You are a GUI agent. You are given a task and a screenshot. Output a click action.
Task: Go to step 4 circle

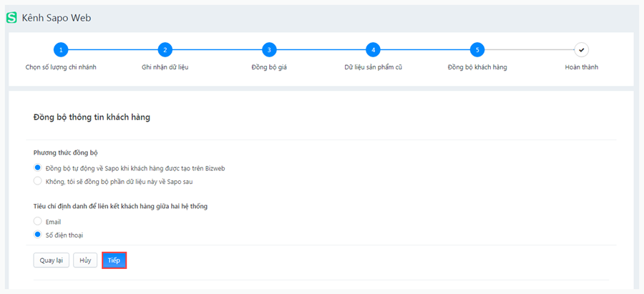[x=374, y=50]
